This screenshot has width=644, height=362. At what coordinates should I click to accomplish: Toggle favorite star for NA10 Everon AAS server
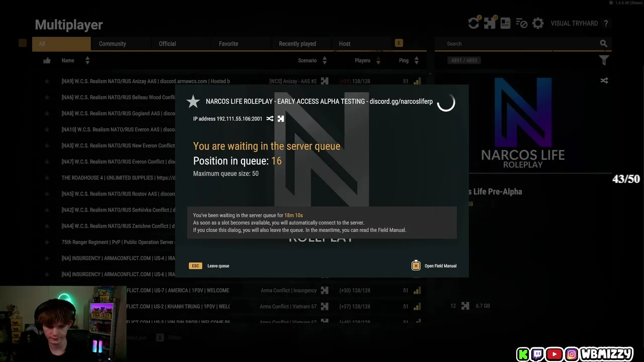pos(47,129)
